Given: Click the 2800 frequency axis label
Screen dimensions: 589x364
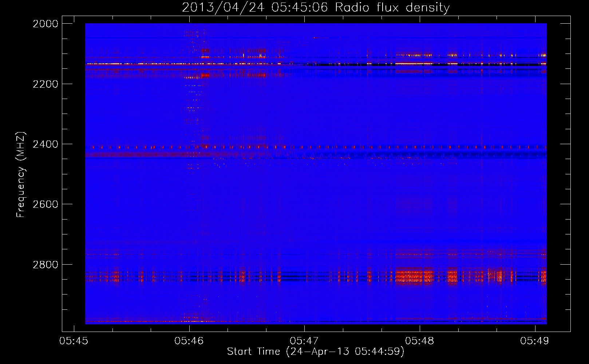Looking at the screenshot, I should click(x=46, y=264).
